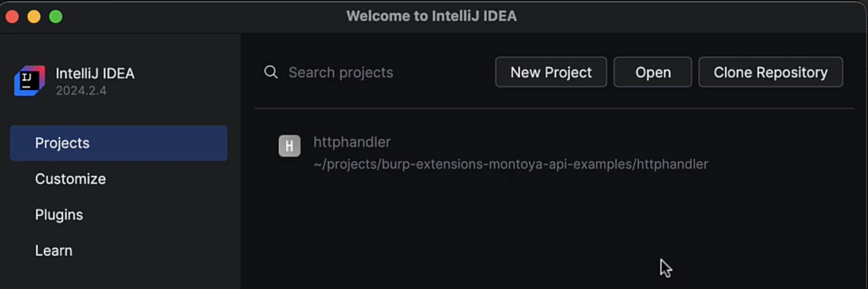Open the Projects section in sidebar
Image resolution: width=868 pixels, height=289 pixels.
(x=62, y=143)
